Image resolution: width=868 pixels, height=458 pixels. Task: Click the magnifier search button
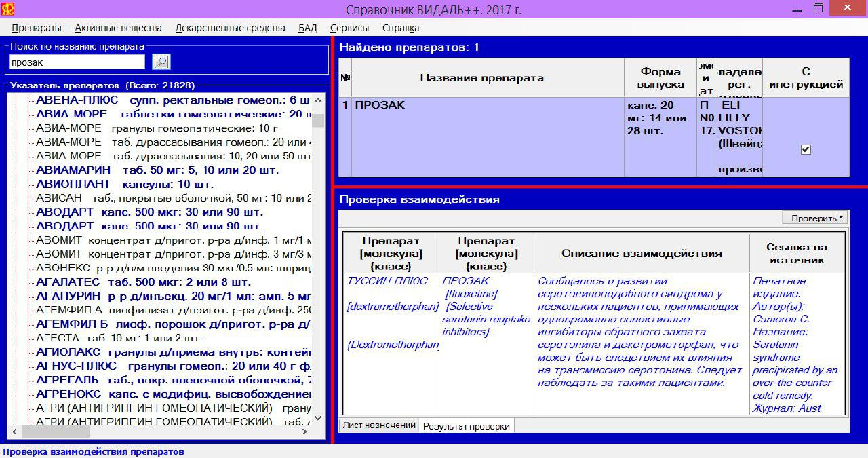click(161, 62)
